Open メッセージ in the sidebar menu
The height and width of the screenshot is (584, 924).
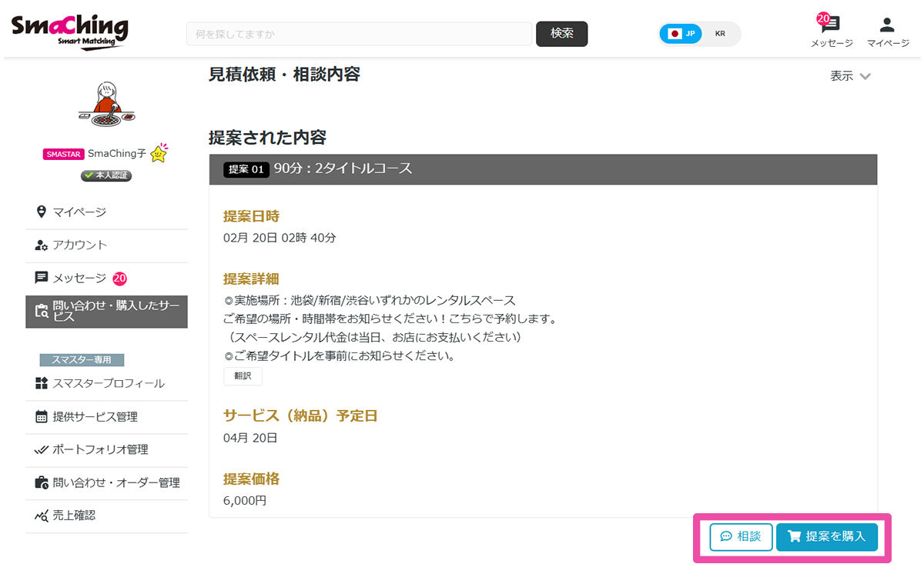(x=79, y=278)
